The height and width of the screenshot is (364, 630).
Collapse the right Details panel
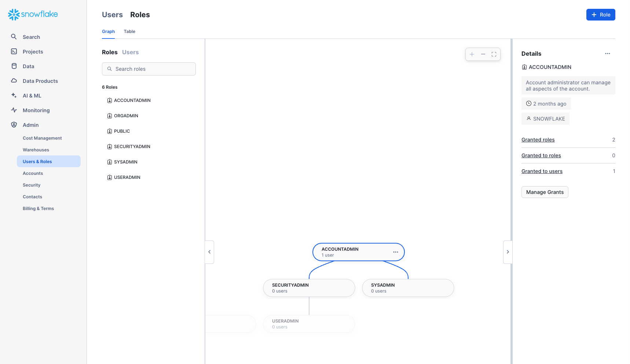click(x=508, y=252)
